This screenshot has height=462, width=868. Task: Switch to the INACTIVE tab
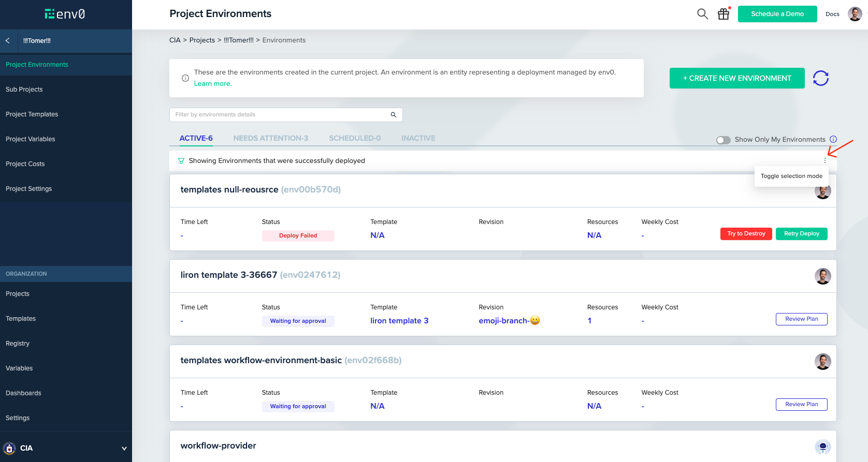(x=418, y=138)
